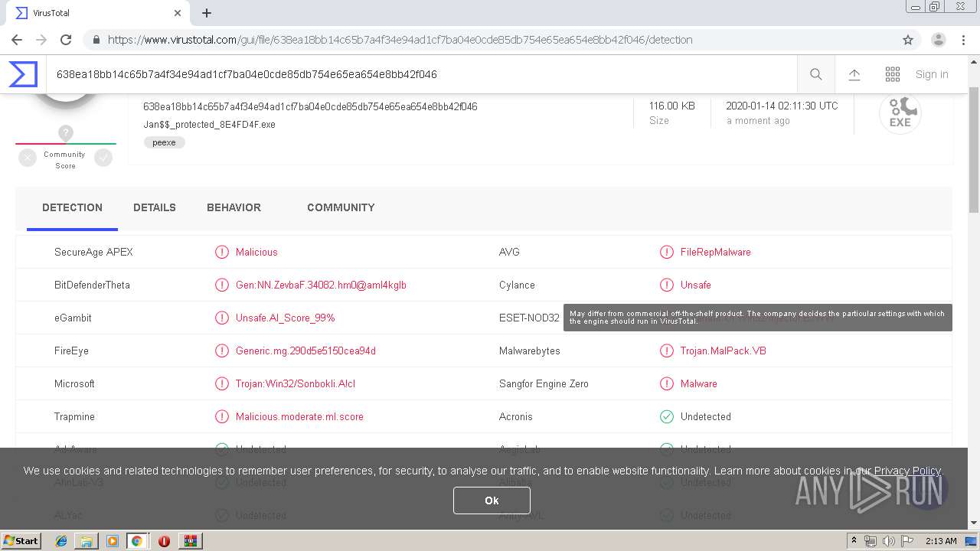Image resolution: width=980 pixels, height=551 pixels.
Task: Accept cookies with the Ok button
Action: click(x=492, y=500)
